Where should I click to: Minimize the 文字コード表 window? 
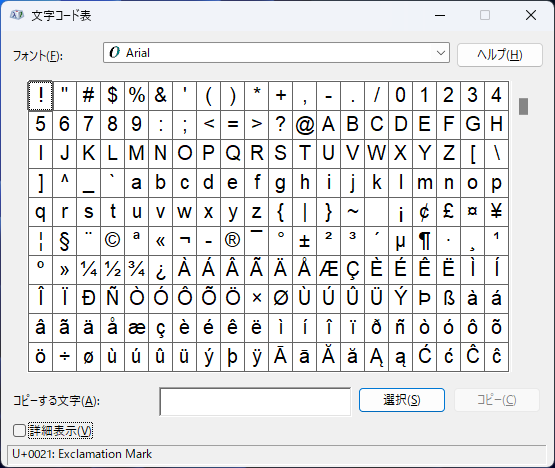[x=440, y=15]
